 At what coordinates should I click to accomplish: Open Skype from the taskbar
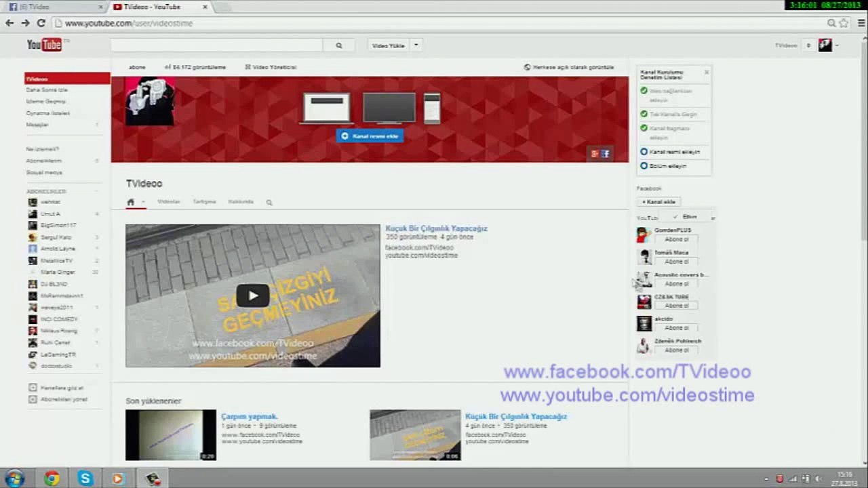point(85,479)
